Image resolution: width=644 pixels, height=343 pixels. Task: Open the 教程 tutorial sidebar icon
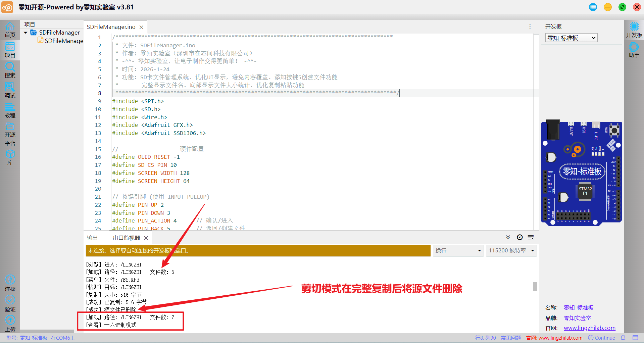pos(10,110)
